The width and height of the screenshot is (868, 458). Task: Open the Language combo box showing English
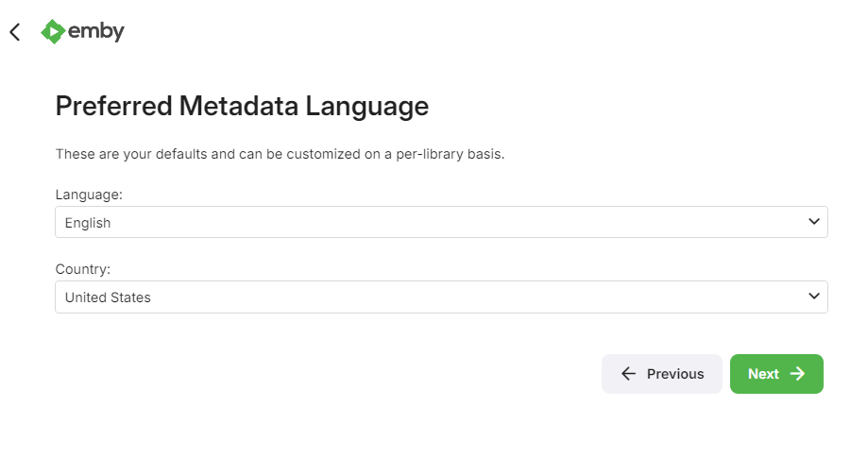441,222
